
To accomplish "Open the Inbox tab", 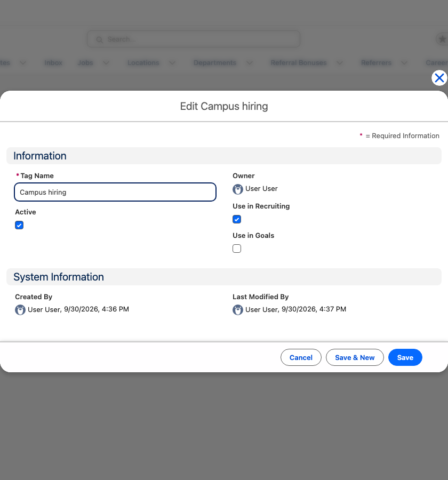I will (x=53, y=63).
